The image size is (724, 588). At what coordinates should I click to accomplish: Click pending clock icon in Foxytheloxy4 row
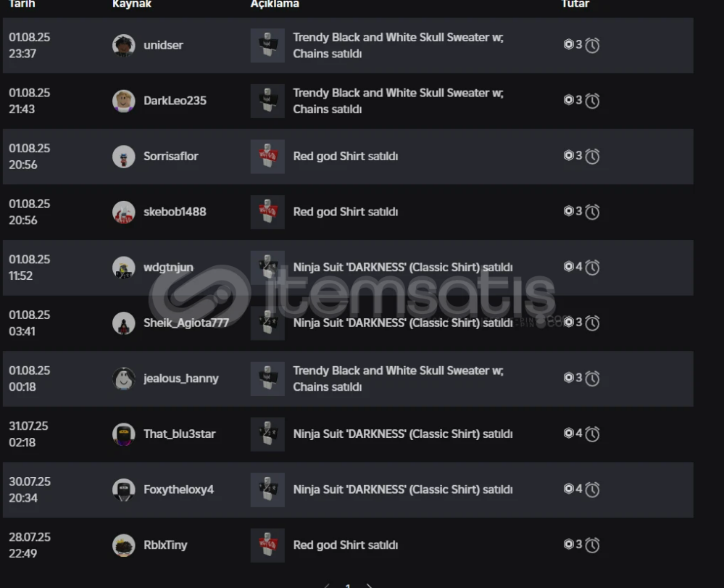tap(592, 489)
